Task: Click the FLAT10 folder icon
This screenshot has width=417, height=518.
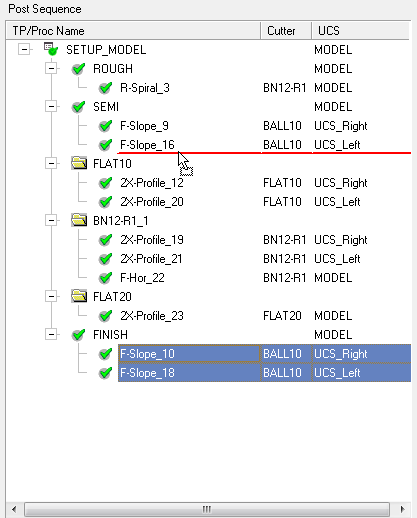Action: (x=79, y=163)
